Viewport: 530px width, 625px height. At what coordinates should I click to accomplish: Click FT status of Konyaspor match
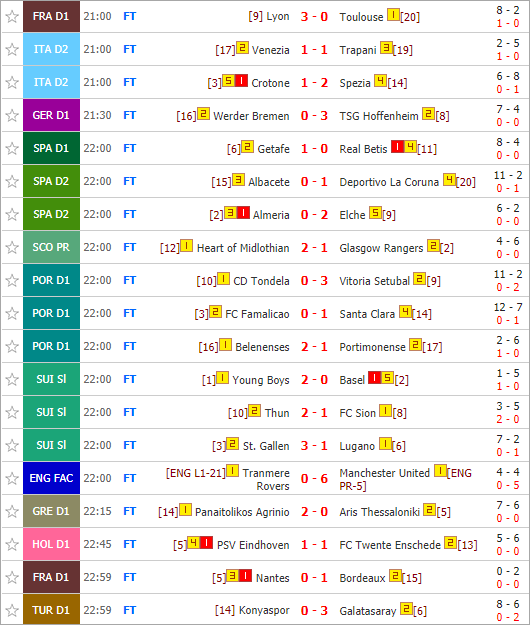(130, 610)
